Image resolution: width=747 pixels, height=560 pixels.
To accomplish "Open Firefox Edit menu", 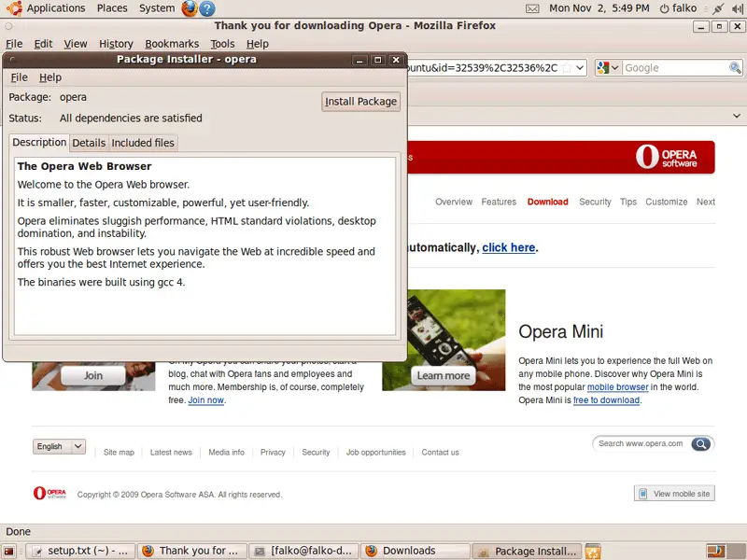I will [x=43, y=44].
